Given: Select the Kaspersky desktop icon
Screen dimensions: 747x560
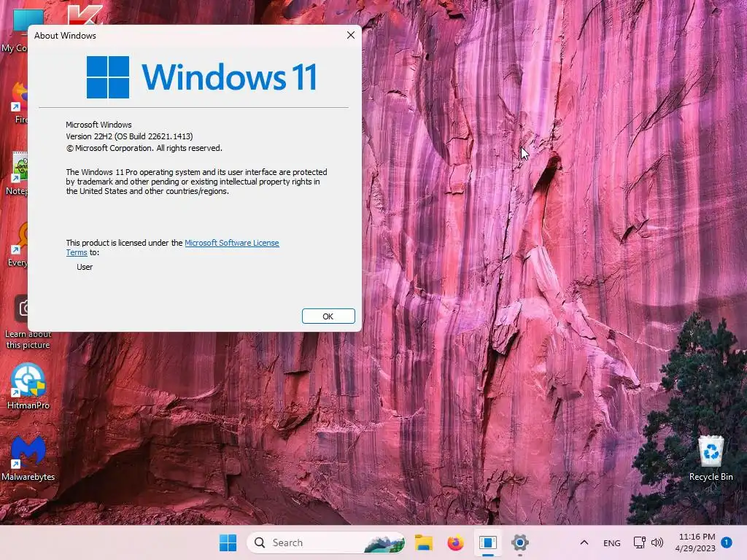Looking at the screenshot, I should [85, 15].
